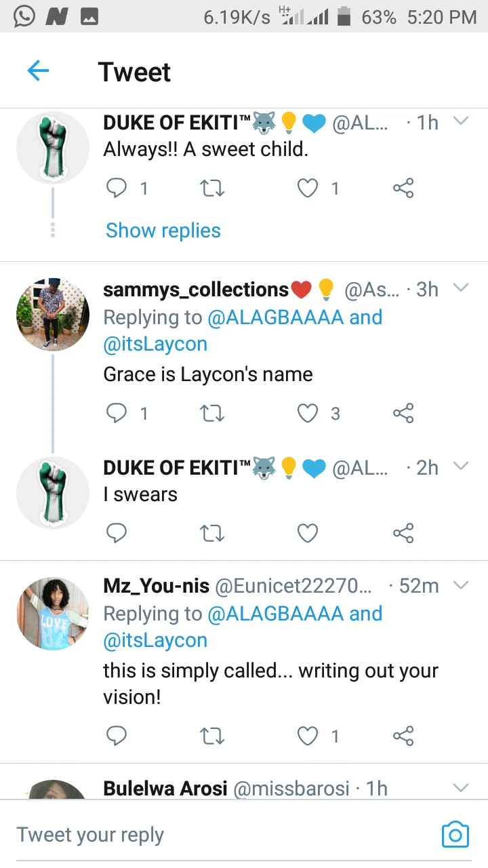The height and width of the screenshot is (868, 488).
Task: Like the "Grace is Laycon's name" tweet
Action: click(x=308, y=413)
